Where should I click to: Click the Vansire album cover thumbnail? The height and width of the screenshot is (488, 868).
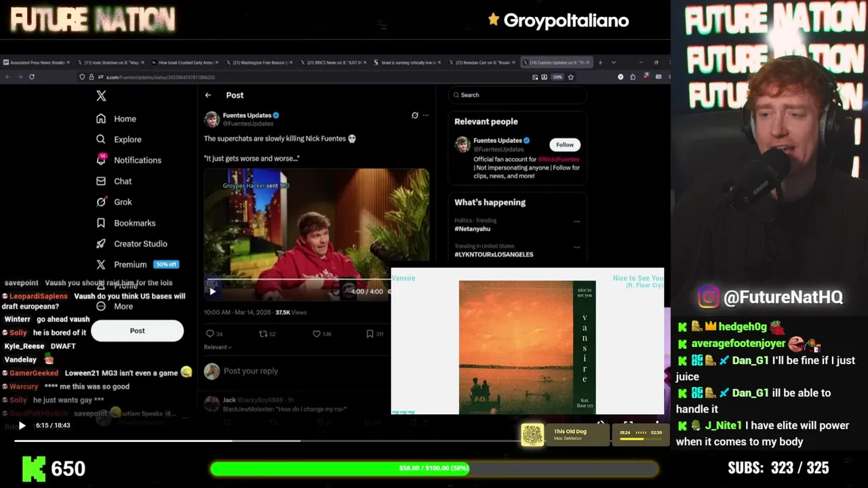(x=527, y=347)
